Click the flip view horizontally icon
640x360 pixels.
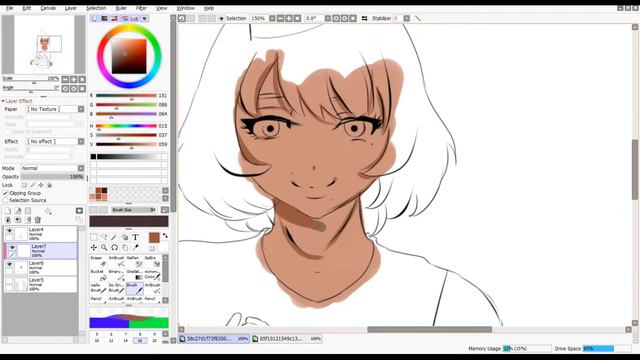tap(364, 18)
